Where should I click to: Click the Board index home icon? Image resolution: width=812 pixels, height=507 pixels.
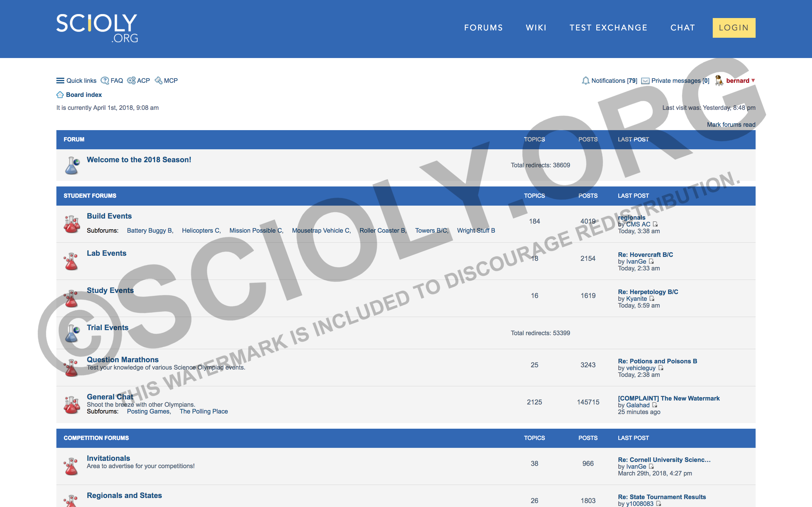tap(60, 95)
